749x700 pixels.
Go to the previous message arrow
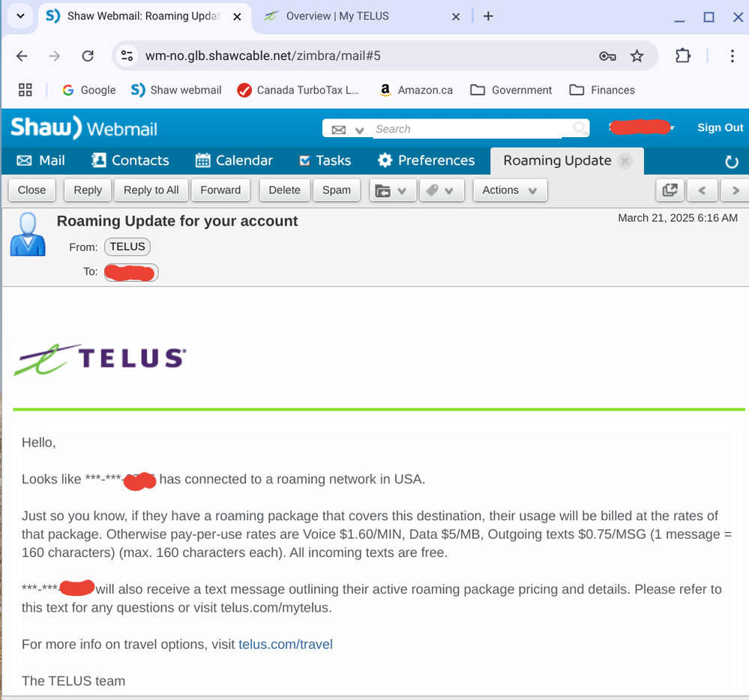[703, 190]
